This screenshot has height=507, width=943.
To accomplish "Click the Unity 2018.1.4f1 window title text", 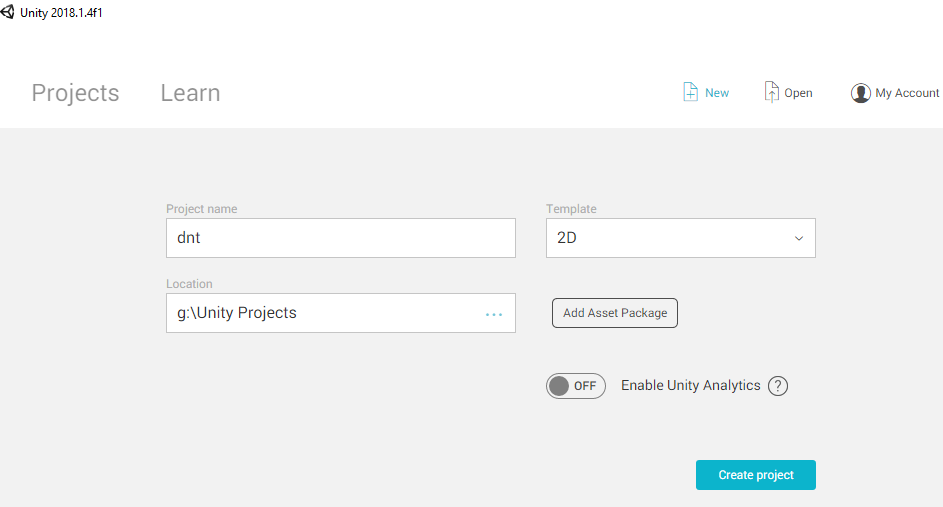I will [x=62, y=12].
